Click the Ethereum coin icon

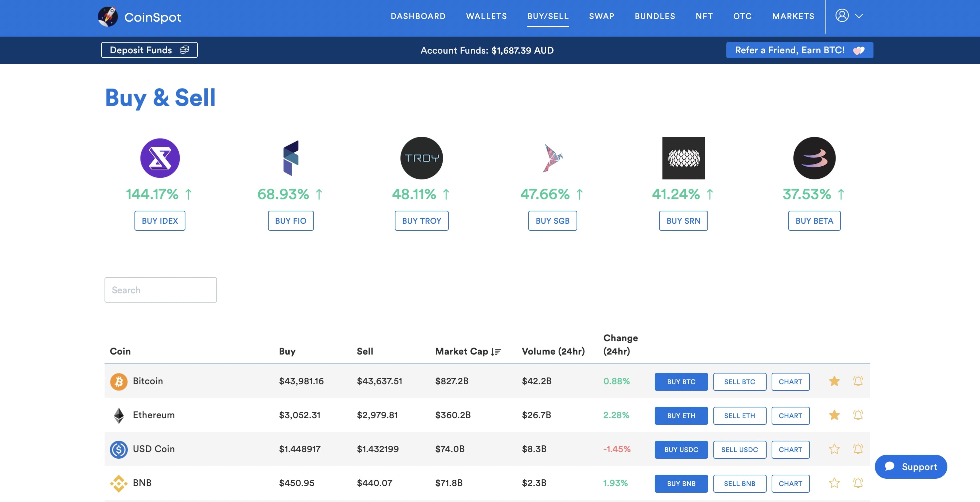(119, 415)
